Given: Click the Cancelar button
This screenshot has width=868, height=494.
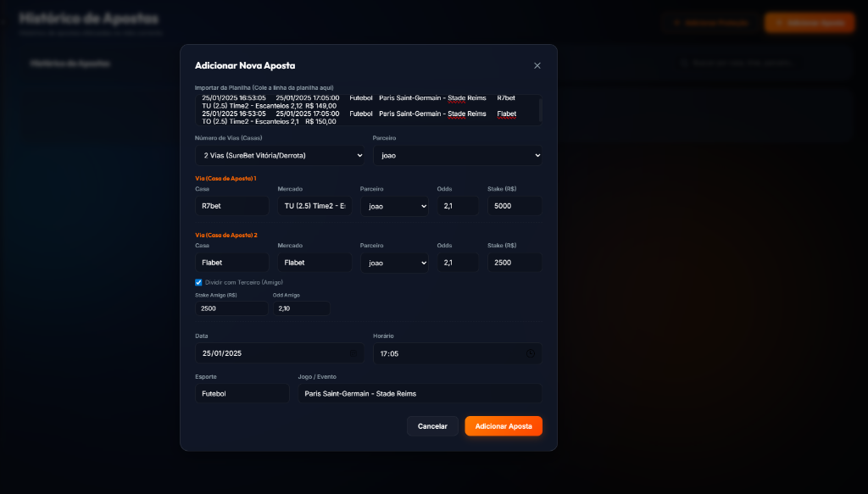Looking at the screenshot, I should click(432, 426).
